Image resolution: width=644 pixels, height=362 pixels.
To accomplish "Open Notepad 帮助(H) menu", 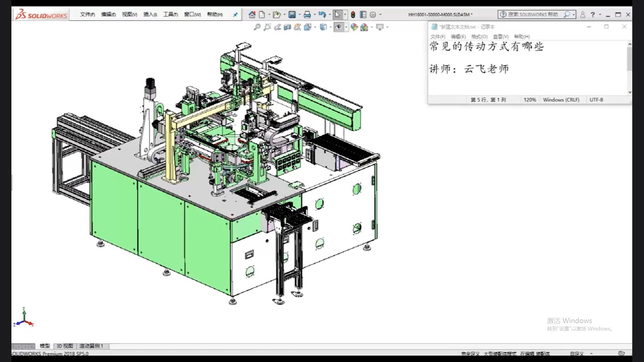I will (x=522, y=37).
